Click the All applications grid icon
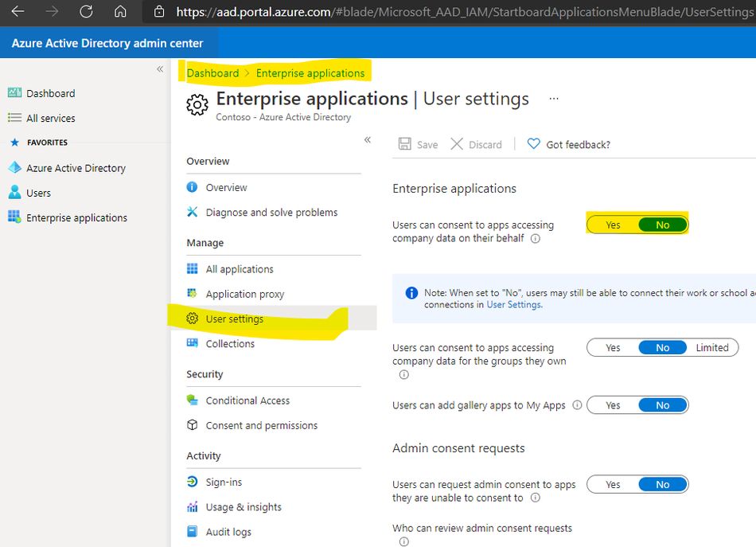The width and height of the screenshot is (756, 547). point(192,268)
